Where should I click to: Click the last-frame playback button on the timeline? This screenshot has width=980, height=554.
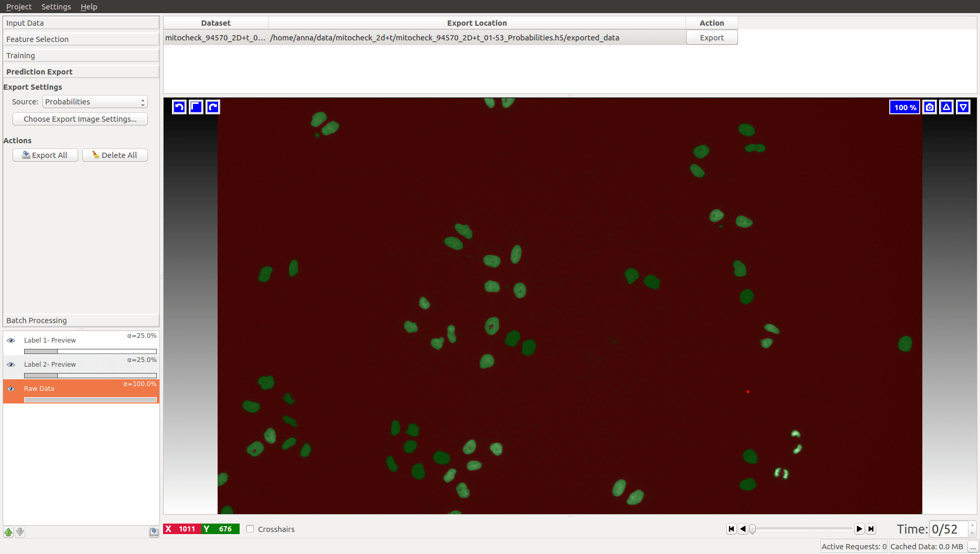click(x=871, y=529)
